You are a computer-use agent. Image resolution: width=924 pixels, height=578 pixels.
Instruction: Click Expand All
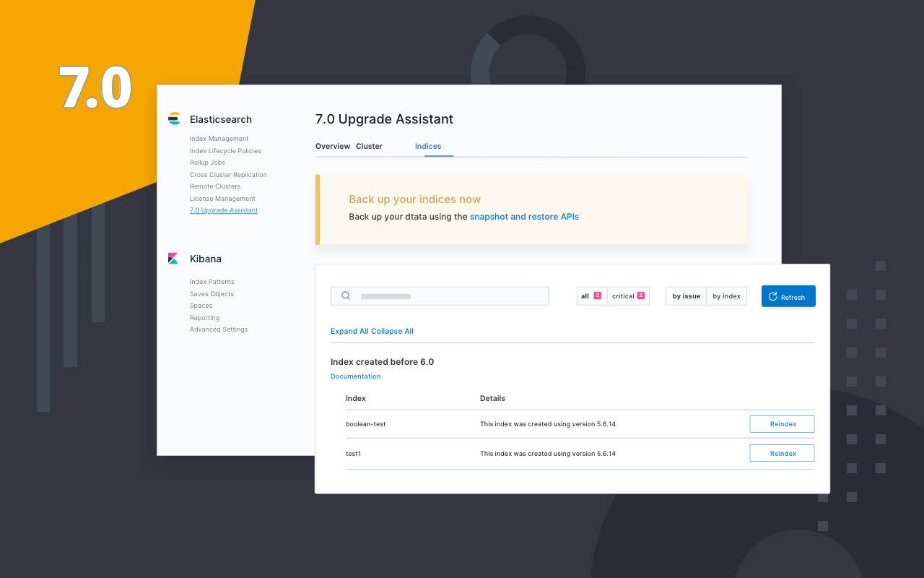(x=349, y=332)
